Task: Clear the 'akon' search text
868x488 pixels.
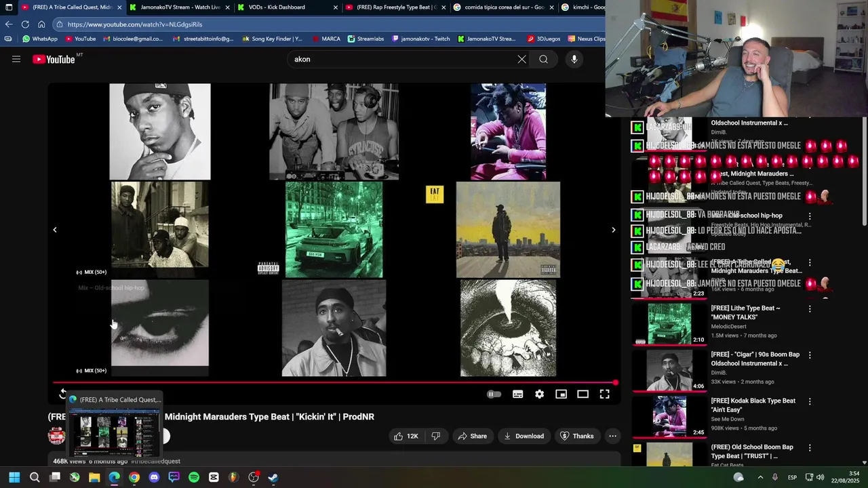Action: [521, 59]
